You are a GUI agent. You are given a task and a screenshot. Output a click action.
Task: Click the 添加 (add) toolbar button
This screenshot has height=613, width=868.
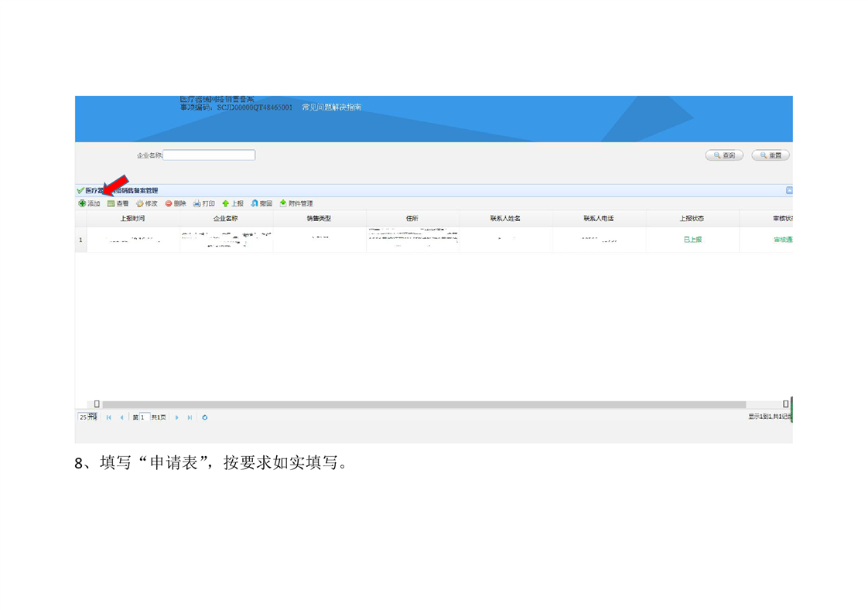[x=89, y=203]
